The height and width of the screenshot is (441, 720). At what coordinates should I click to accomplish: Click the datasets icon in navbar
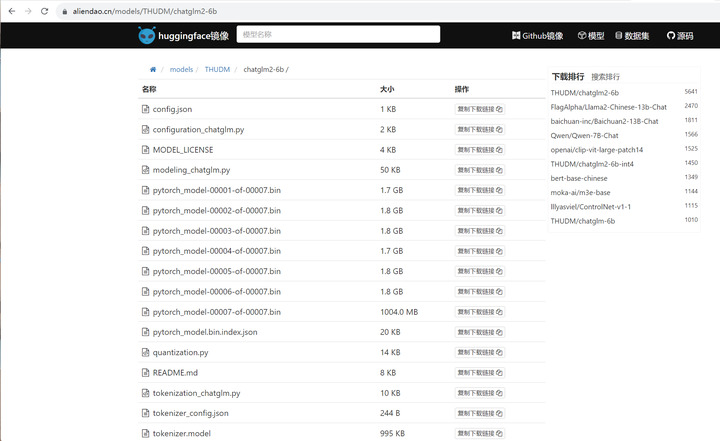coord(619,35)
